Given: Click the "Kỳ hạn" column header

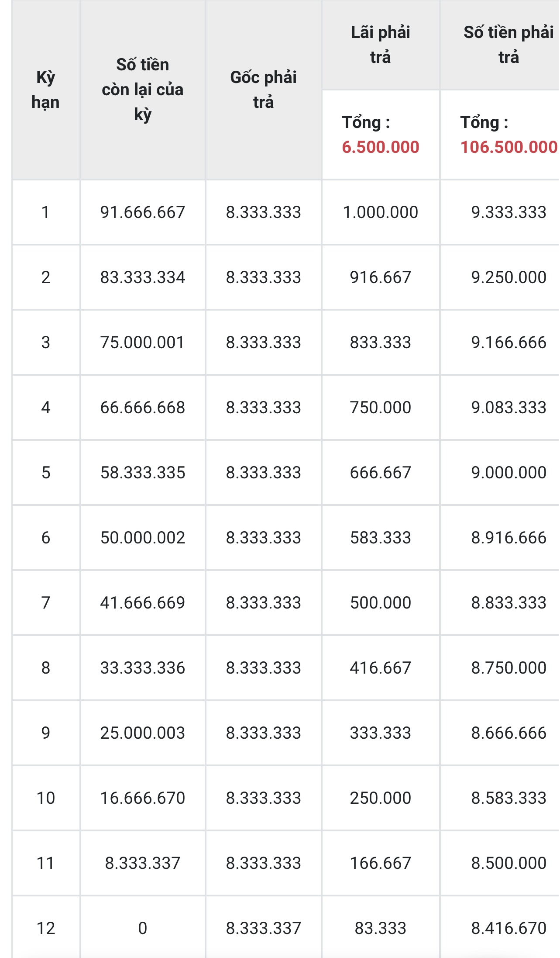Looking at the screenshot, I should coord(45,90).
